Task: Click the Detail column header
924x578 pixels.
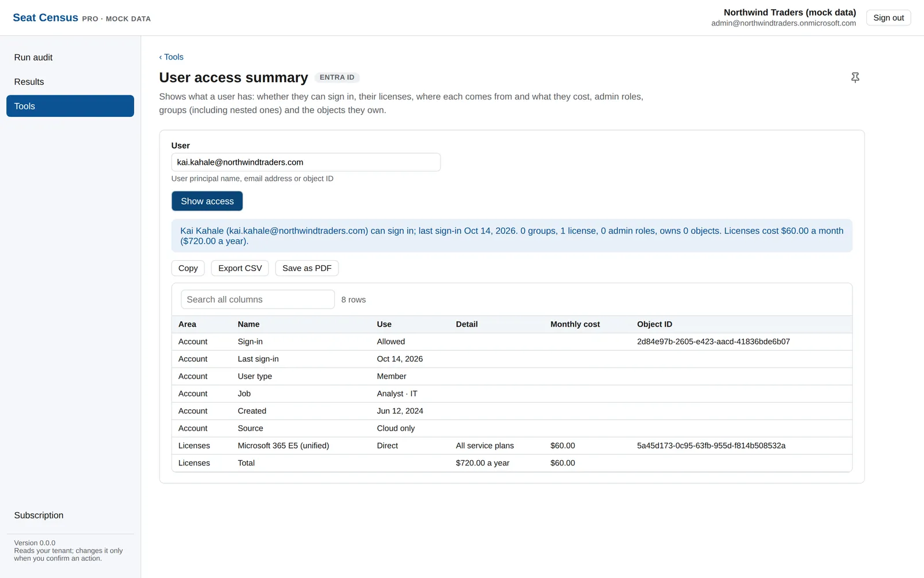Action: [x=467, y=324]
